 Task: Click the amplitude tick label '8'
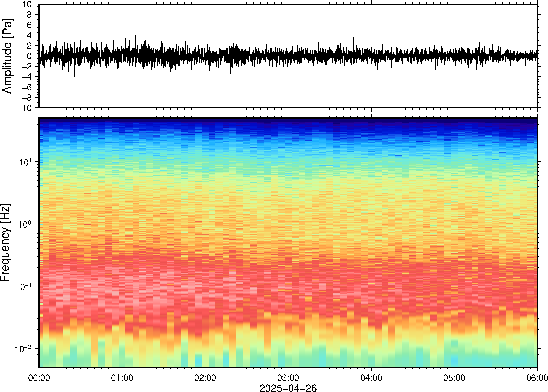tap(30, 15)
